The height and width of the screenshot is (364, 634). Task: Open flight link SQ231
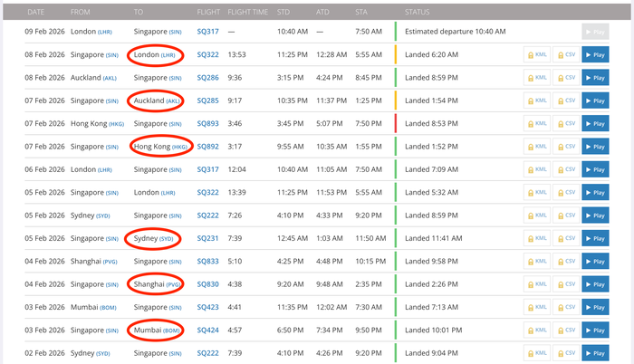pos(207,238)
